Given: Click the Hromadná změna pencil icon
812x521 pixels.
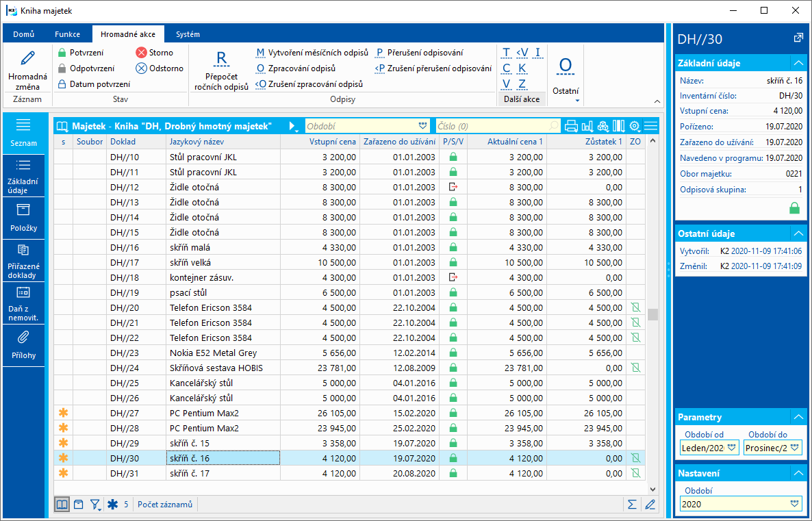Looking at the screenshot, I should (x=27, y=59).
